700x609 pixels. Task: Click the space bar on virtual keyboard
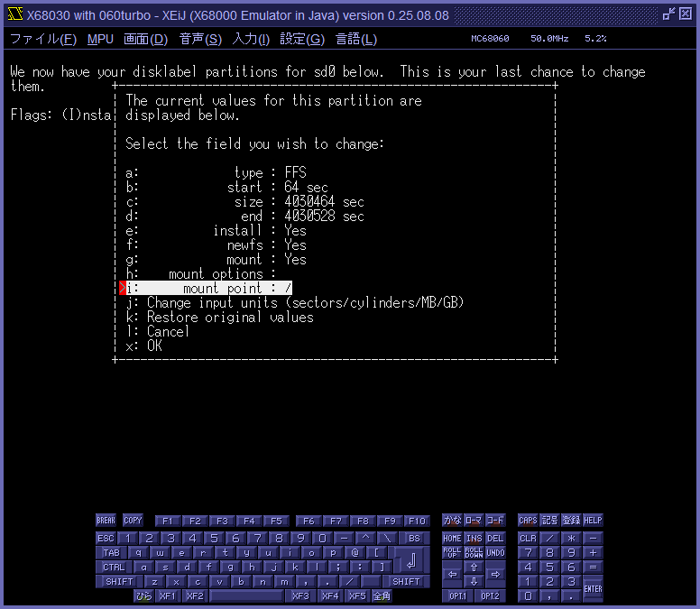(246, 595)
